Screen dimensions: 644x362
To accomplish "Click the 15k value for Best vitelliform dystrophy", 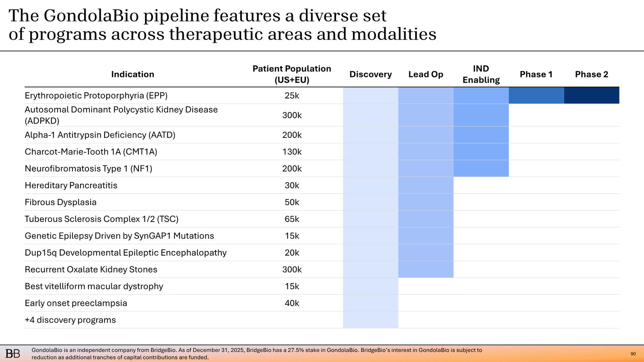I will pos(292,286).
